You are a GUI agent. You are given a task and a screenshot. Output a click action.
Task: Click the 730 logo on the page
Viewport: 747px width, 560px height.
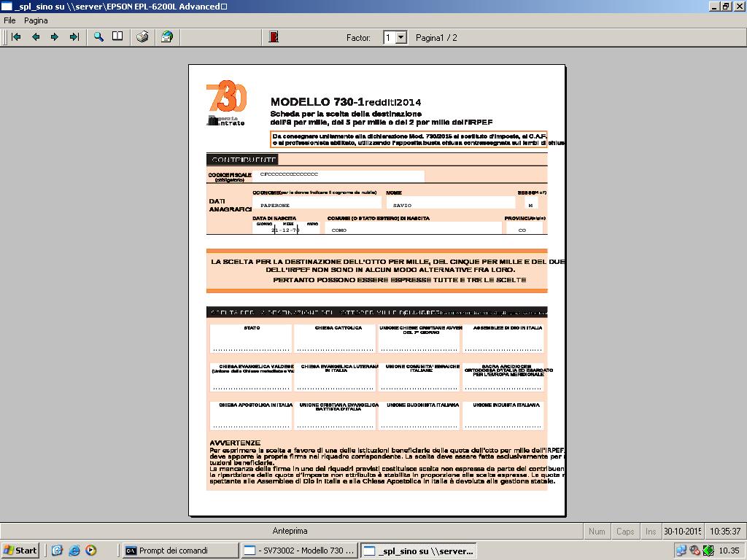pyautogui.click(x=226, y=97)
